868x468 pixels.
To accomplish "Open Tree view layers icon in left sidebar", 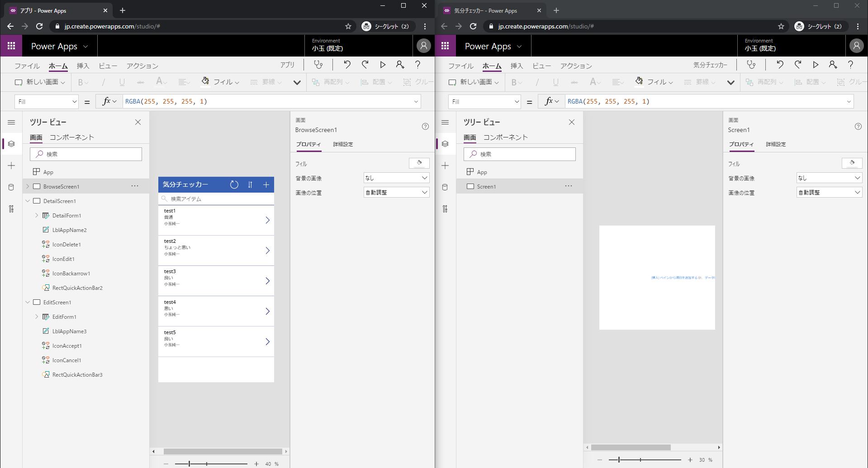I will 11,144.
